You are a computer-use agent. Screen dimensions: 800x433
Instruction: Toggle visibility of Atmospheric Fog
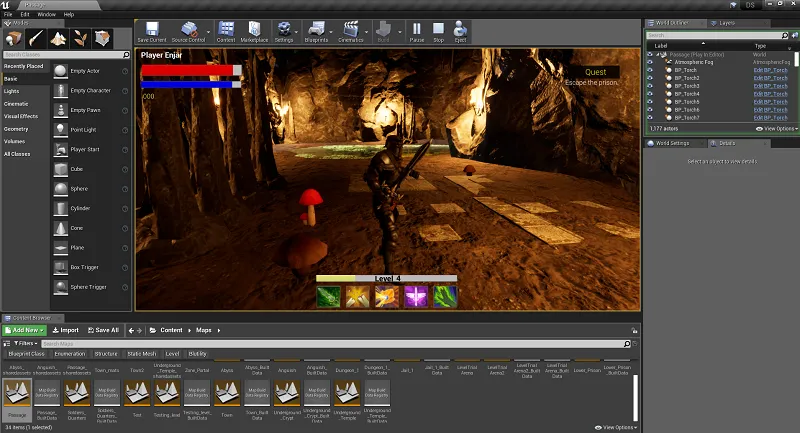[649, 62]
